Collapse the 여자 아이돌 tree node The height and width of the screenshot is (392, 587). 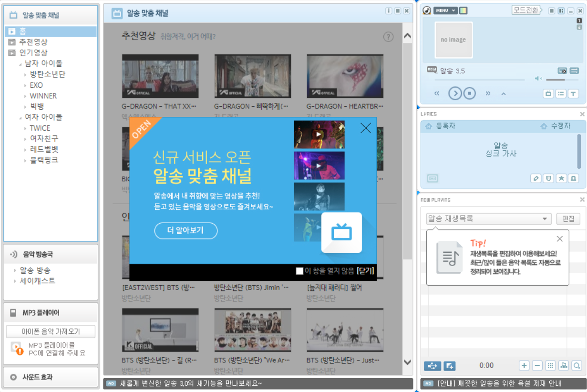tap(21, 118)
